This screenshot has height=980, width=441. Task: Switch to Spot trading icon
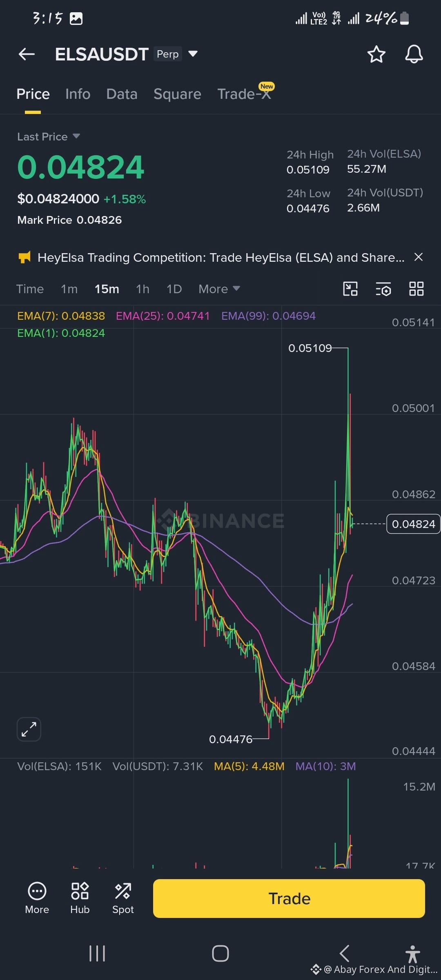(123, 898)
